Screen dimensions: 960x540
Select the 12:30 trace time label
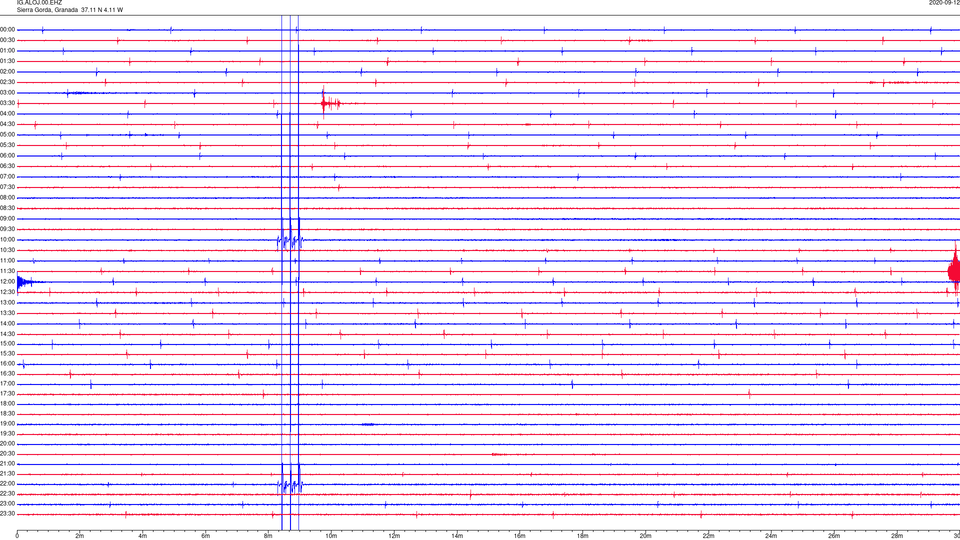coord(8,292)
